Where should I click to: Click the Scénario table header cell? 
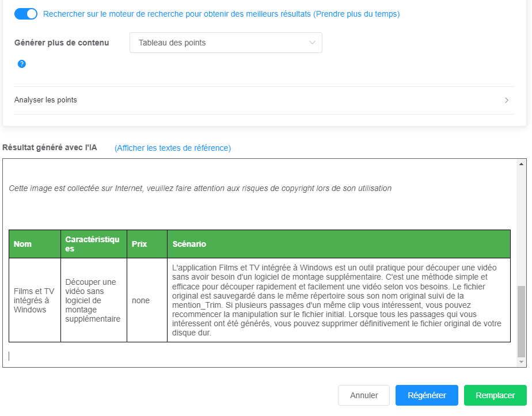pos(339,244)
